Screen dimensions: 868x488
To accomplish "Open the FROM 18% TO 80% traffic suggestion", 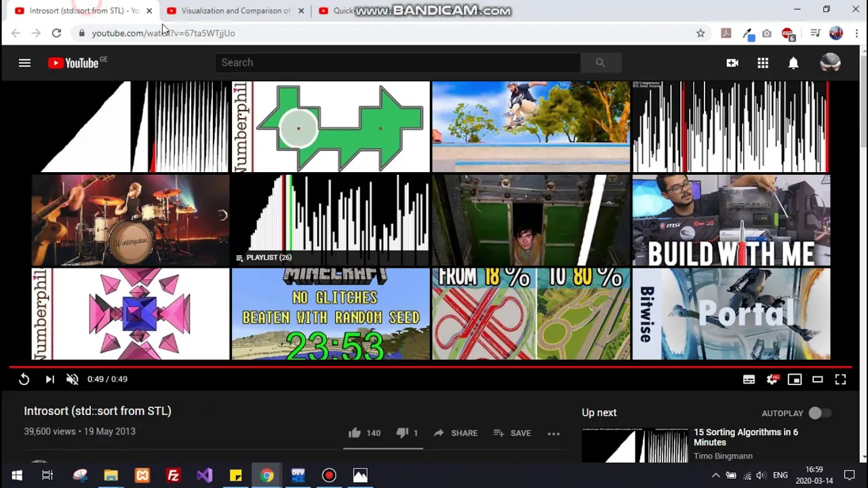I will [531, 314].
